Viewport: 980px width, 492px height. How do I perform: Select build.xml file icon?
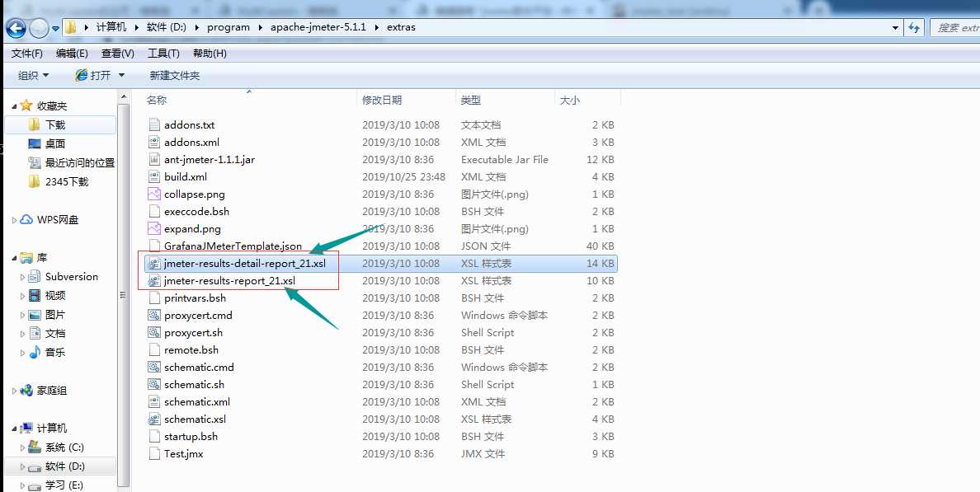tap(154, 176)
